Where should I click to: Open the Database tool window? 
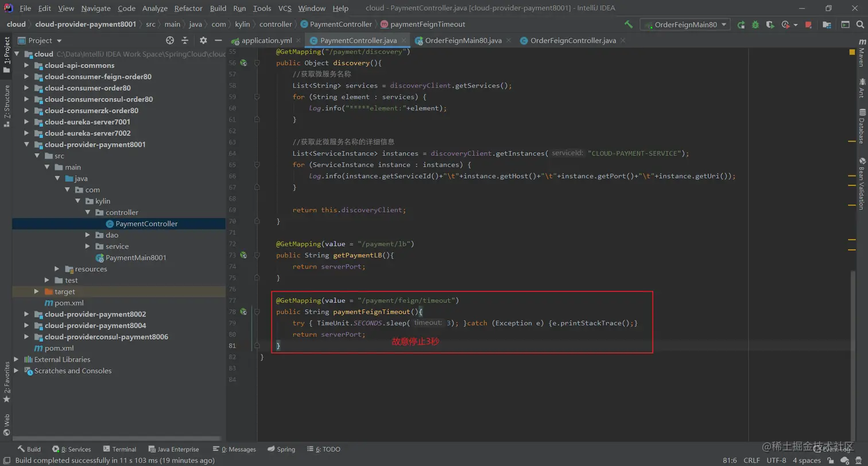[861, 126]
